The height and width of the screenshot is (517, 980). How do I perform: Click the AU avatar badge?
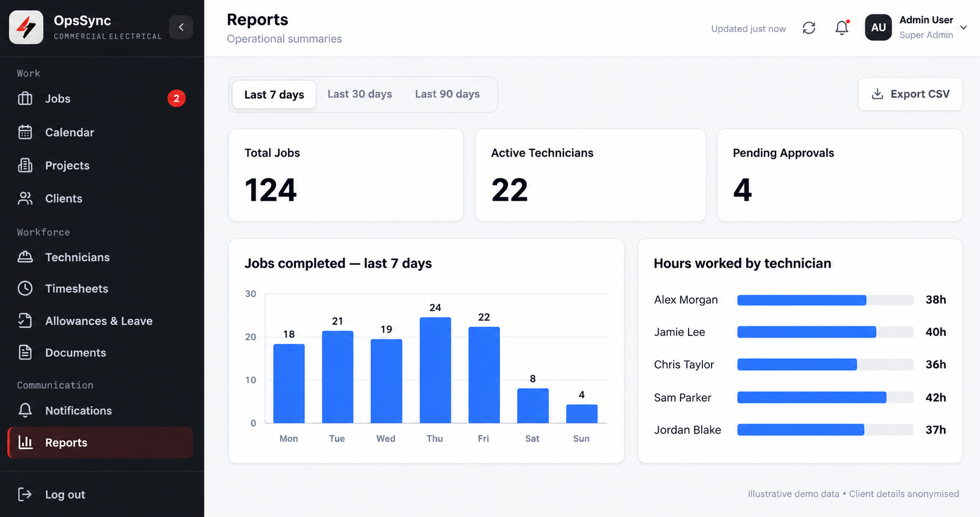(x=878, y=27)
